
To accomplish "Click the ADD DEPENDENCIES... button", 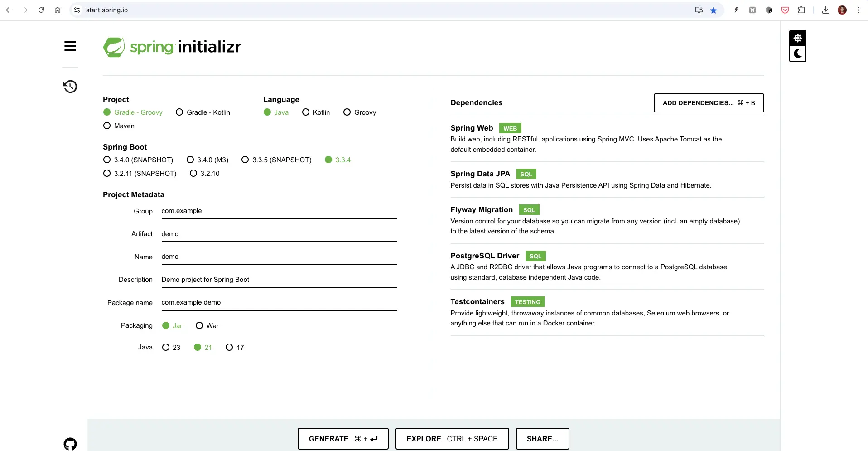I will click(x=709, y=103).
